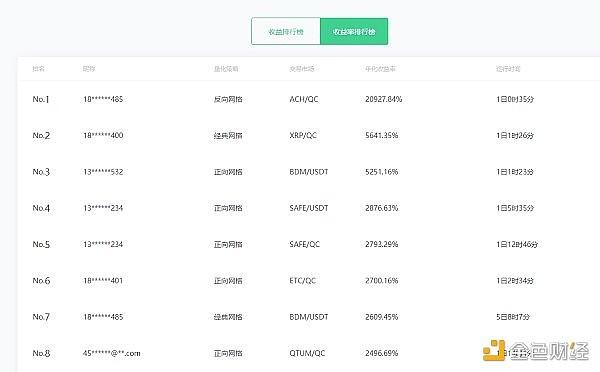
Task: Switch to the 收益排行榜 tab
Action: pyautogui.click(x=286, y=31)
